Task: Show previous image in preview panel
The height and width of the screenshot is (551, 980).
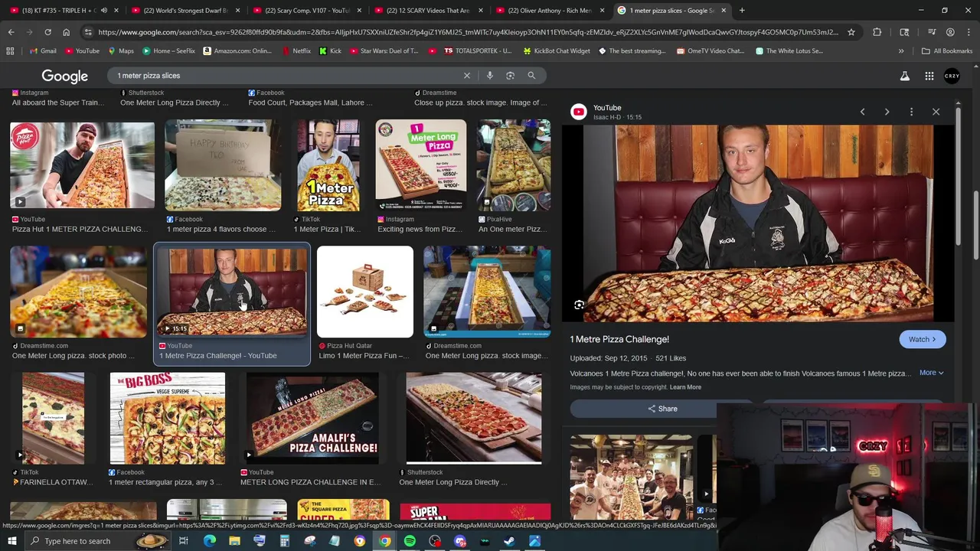Action: (x=862, y=112)
